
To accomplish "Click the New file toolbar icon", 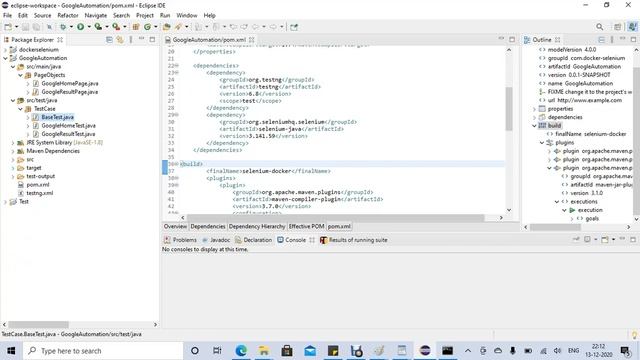I will [x=7, y=27].
